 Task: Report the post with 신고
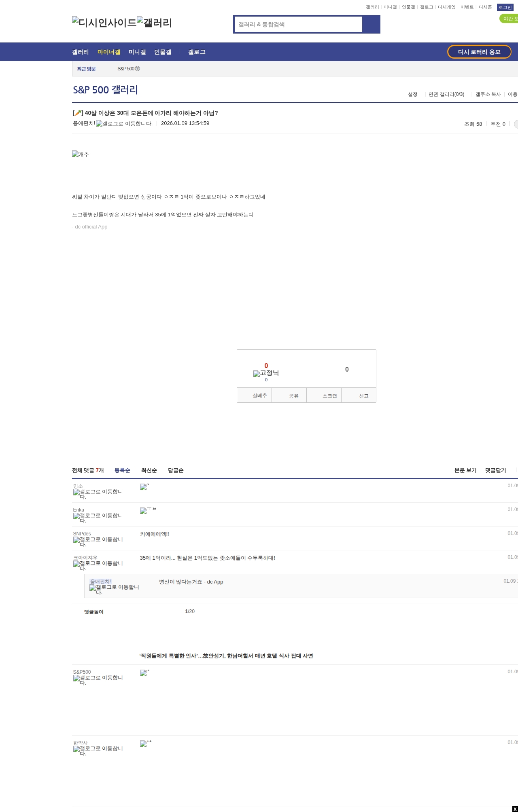(359, 395)
